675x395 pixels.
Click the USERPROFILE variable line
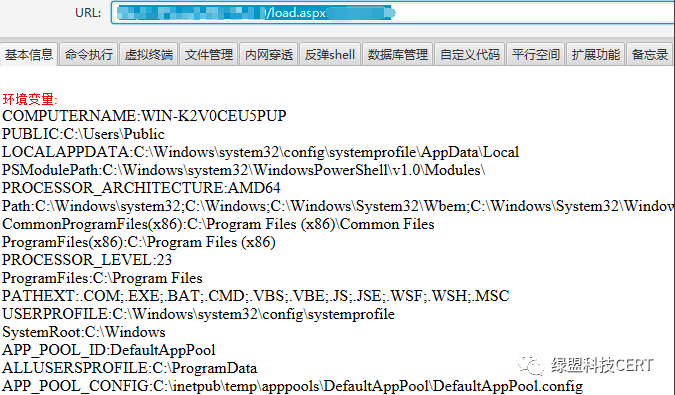pyautogui.click(x=198, y=314)
